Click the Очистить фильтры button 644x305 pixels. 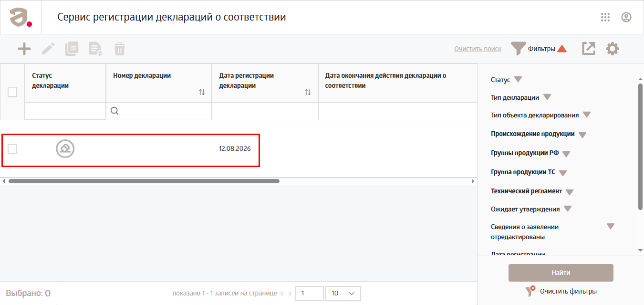point(561,291)
